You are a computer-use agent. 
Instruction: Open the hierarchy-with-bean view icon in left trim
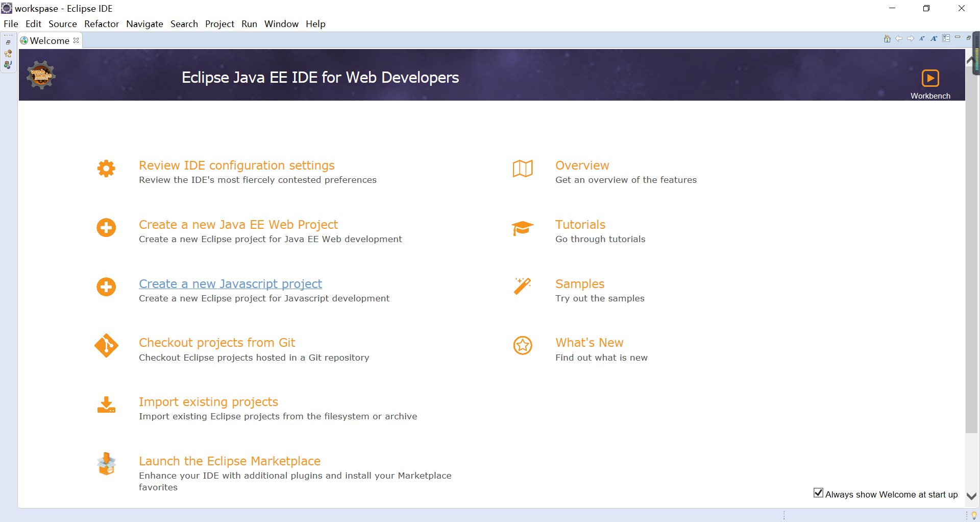8,54
